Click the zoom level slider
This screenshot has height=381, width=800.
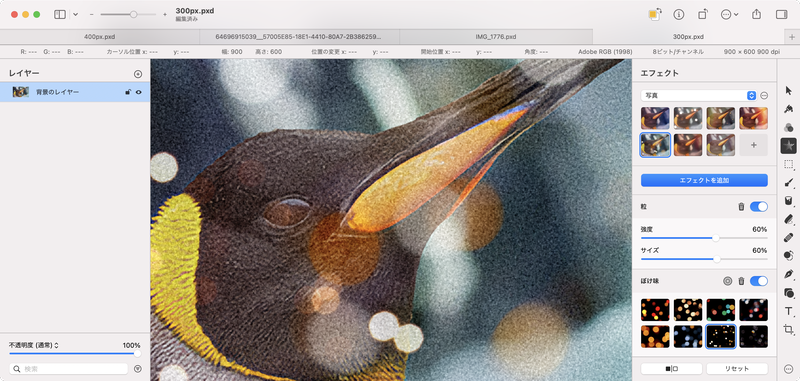point(128,14)
